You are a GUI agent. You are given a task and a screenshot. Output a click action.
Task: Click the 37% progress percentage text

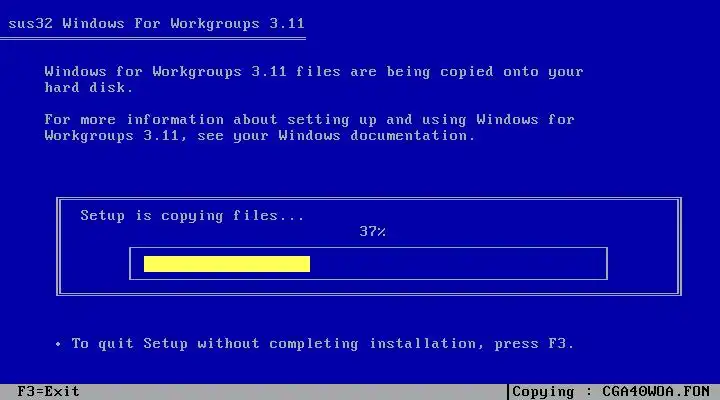point(372,231)
